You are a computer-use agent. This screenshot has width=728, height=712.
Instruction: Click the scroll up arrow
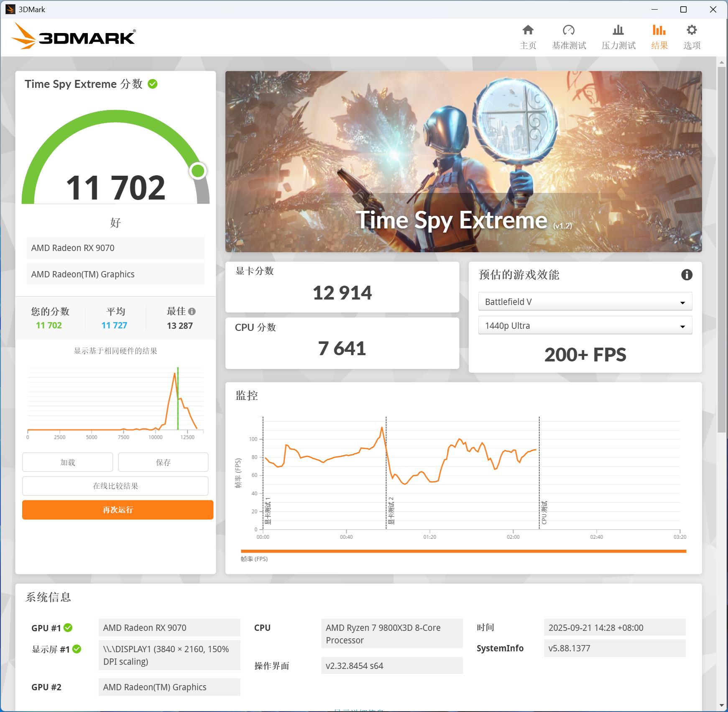click(722, 62)
